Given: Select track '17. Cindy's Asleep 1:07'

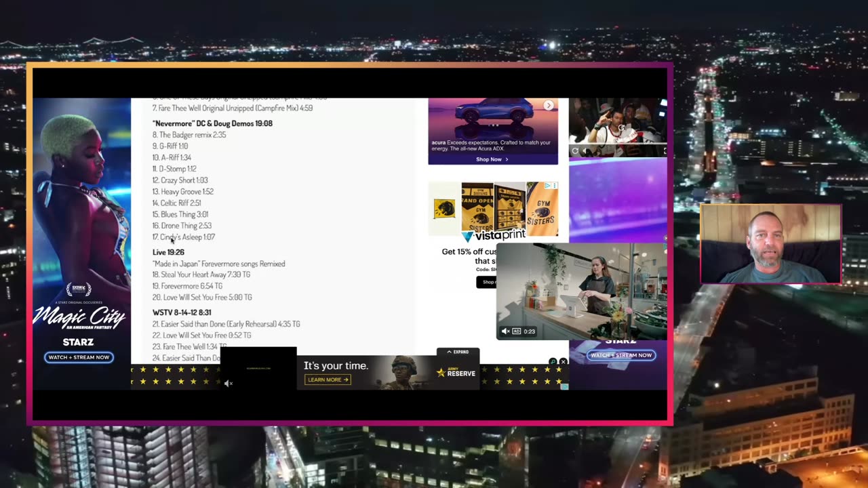Looking at the screenshot, I should (184, 237).
